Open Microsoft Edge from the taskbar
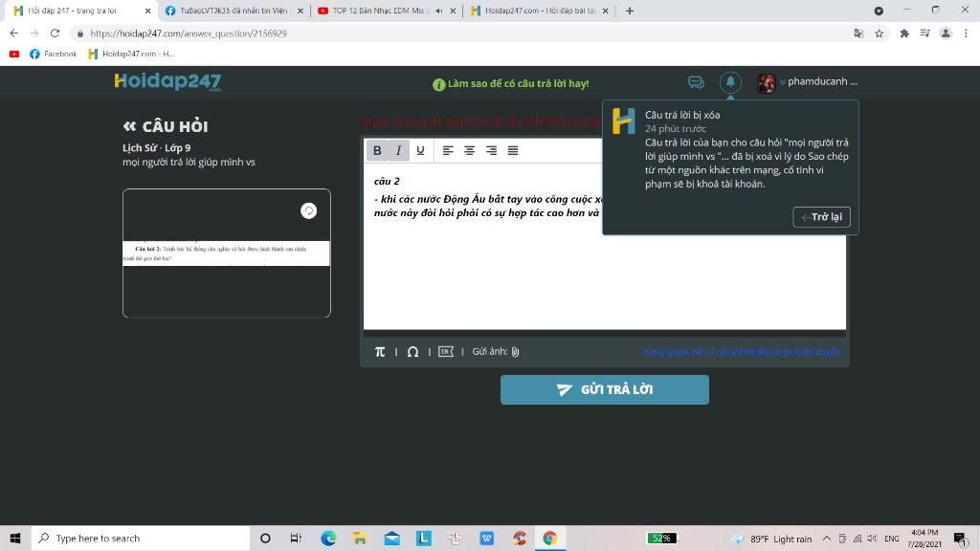 tap(328, 538)
